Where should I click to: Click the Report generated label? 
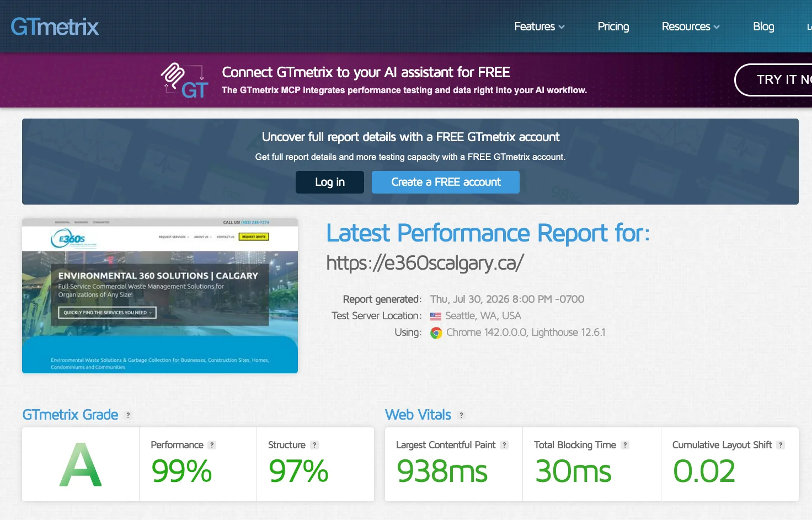382,299
